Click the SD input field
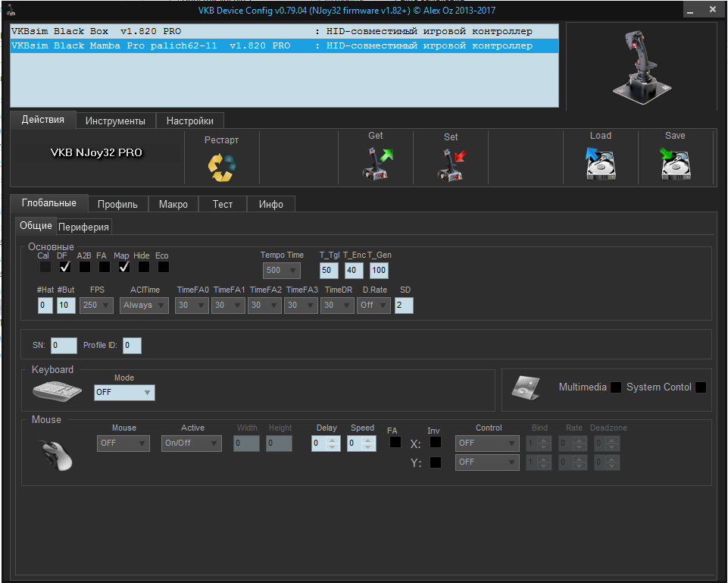Image resolution: width=728 pixels, height=583 pixels. 404,306
